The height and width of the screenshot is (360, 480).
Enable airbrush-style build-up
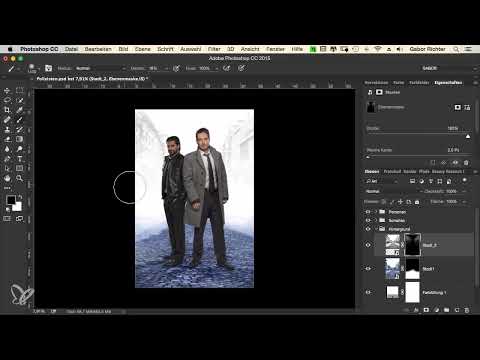click(227, 68)
